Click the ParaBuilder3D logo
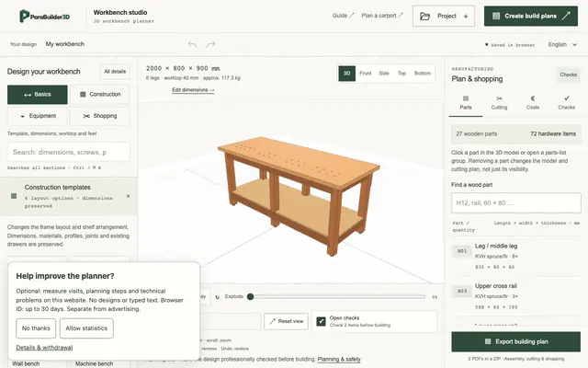This screenshot has width=588, height=368. point(45,17)
